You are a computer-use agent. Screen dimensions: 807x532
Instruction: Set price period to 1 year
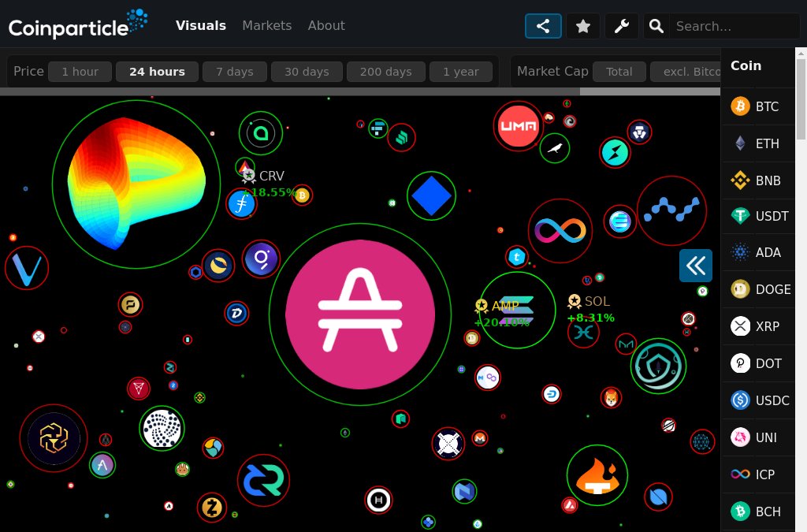[x=461, y=72]
